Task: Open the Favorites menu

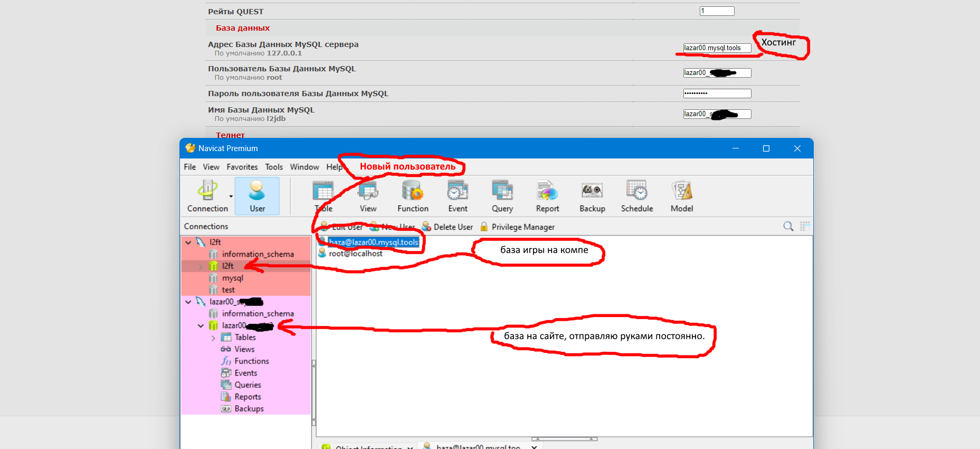Action: tap(242, 167)
